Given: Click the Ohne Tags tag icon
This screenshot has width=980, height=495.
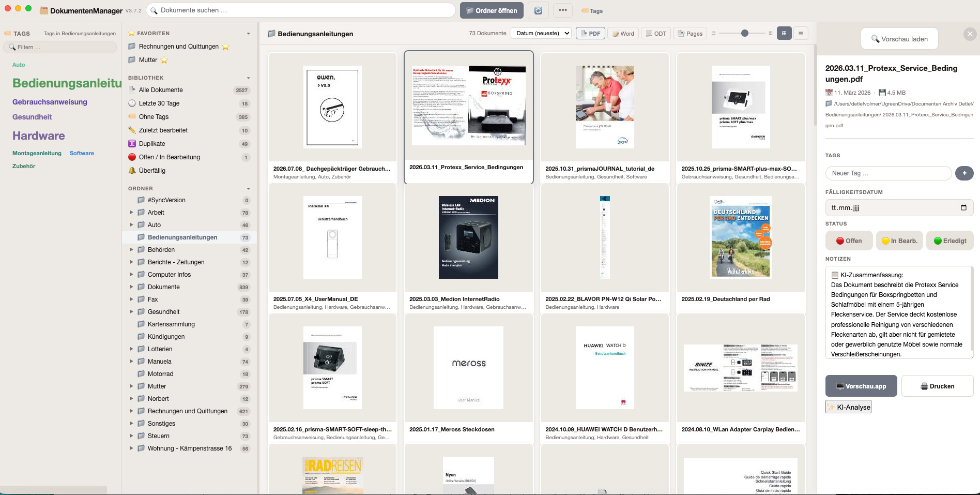Looking at the screenshot, I should tap(132, 117).
